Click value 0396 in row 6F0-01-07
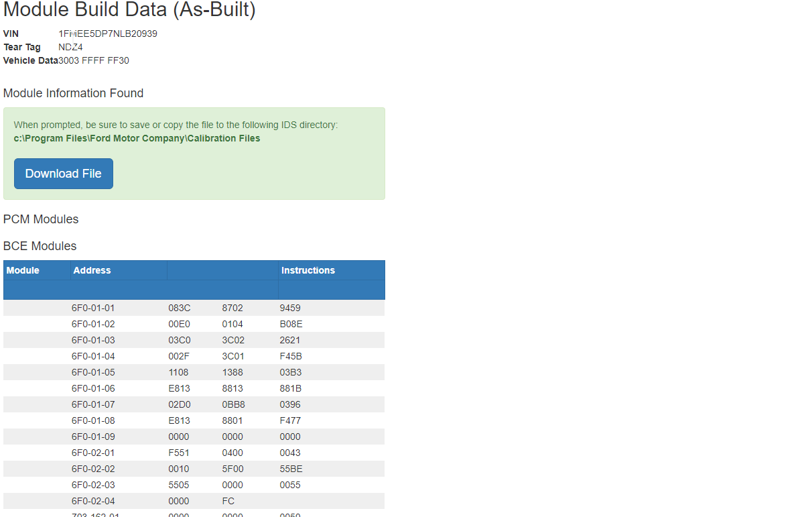This screenshot has width=812, height=517. 290,404
